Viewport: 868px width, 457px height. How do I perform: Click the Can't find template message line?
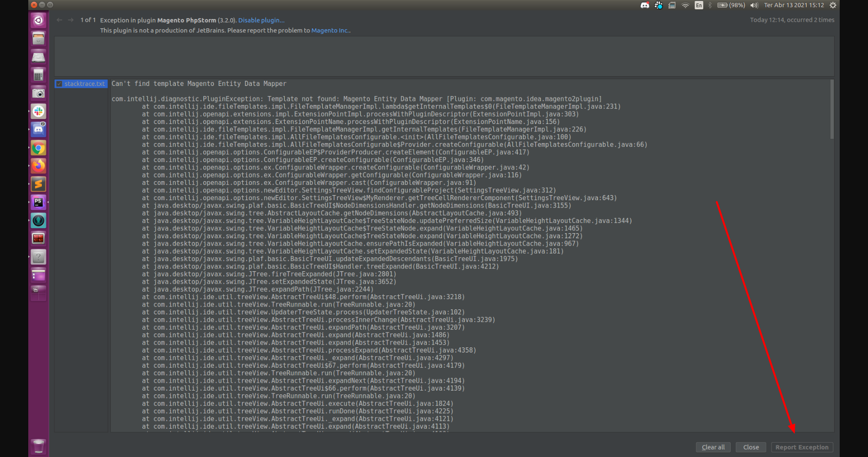[199, 84]
